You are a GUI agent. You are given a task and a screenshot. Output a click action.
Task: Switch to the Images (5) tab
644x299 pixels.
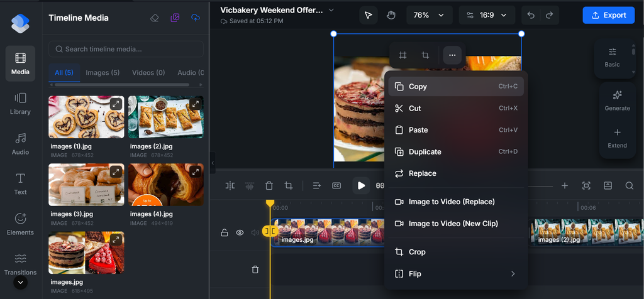pos(103,73)
